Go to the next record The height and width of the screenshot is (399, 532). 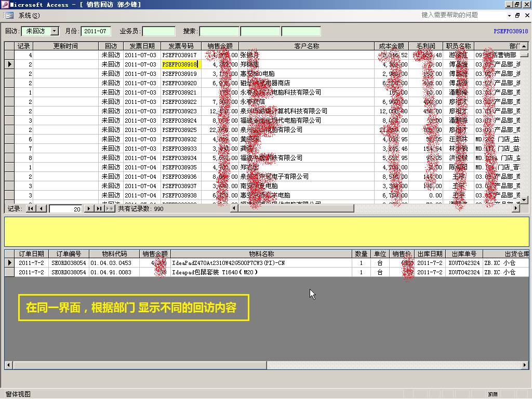point(88,208)
